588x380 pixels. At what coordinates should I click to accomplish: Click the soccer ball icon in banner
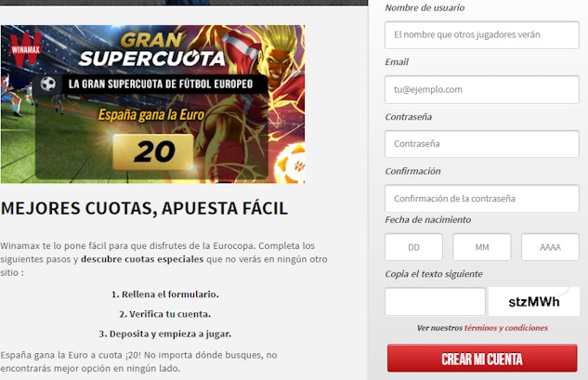click(48, 84)
